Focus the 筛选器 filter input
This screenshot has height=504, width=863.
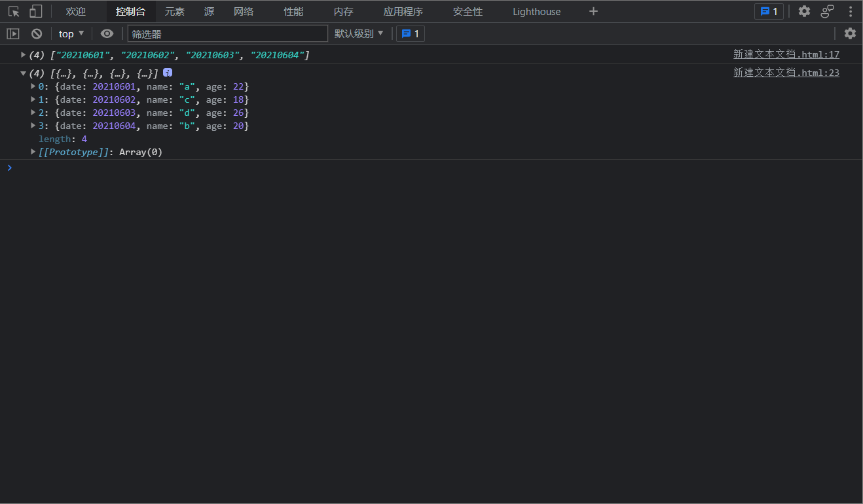tap(227, 33)
